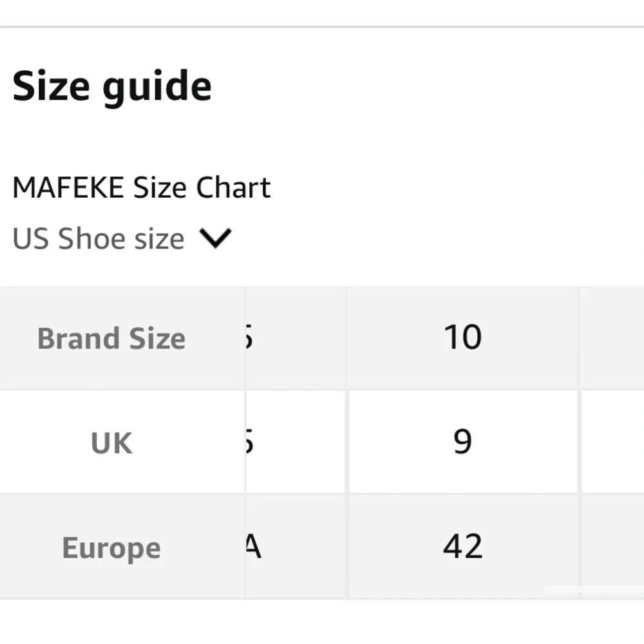Click the divider line above Size guide
Viewport: 644px width, 644px height.
click(322, 27)
